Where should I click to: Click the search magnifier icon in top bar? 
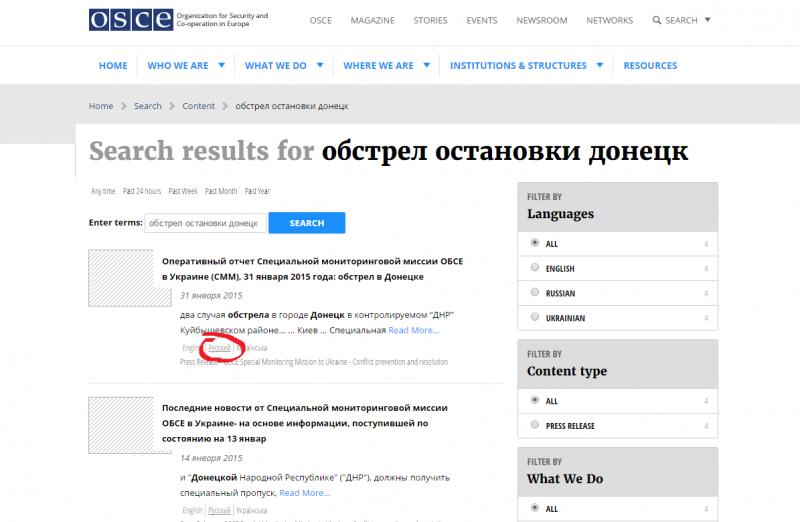(657, 20)
